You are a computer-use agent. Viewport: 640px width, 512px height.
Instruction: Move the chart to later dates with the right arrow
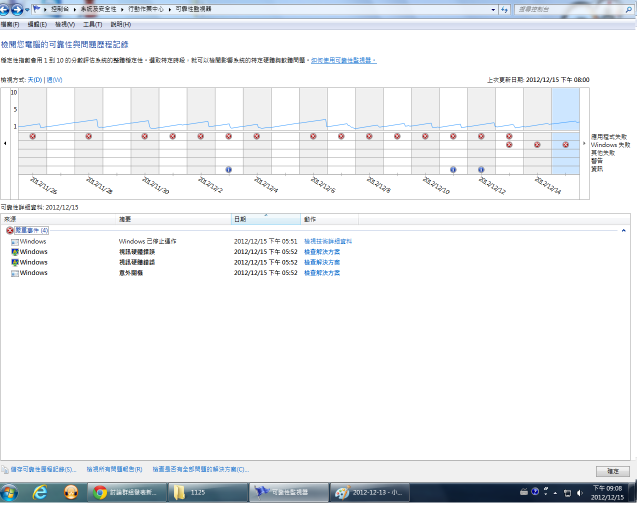pyautogui.click(x=586, y=144)
